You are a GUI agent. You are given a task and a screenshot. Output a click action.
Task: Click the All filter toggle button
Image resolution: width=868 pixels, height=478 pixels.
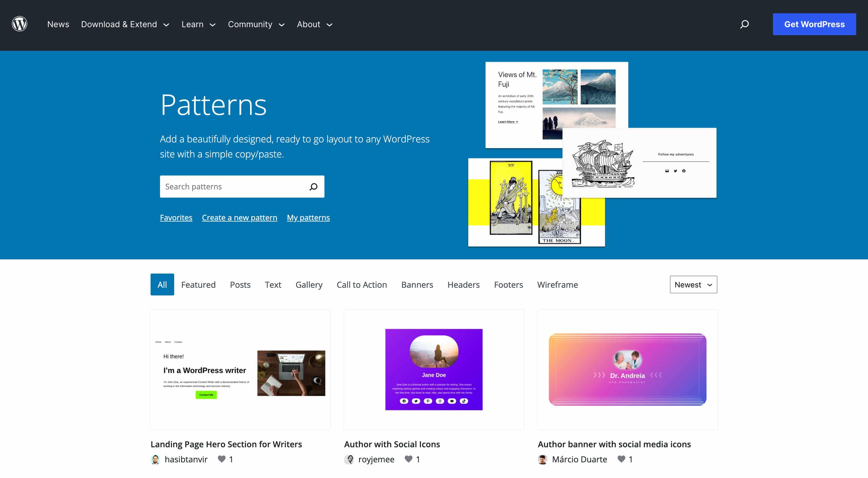coord(162,284)
